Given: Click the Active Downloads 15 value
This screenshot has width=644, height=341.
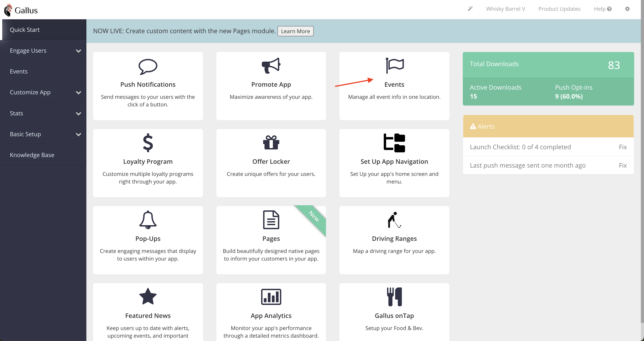Looking at the screenshot, I should (473, 96).
